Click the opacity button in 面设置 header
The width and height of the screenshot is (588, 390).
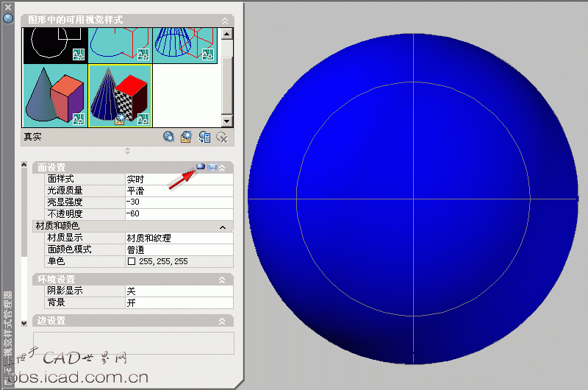click(x=211, y=168)
